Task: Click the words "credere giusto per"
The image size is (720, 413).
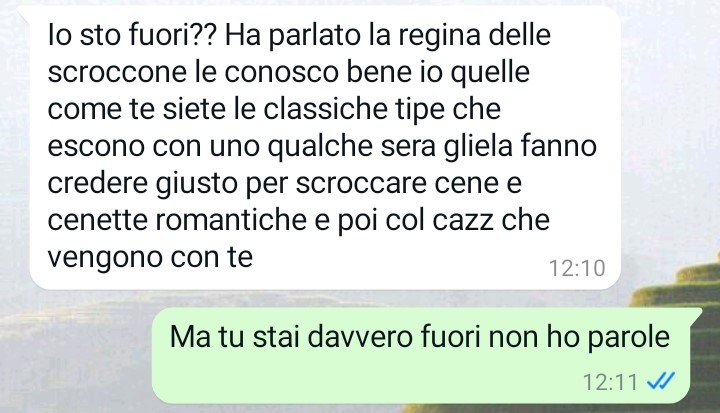Action: (x=167, y=183)
